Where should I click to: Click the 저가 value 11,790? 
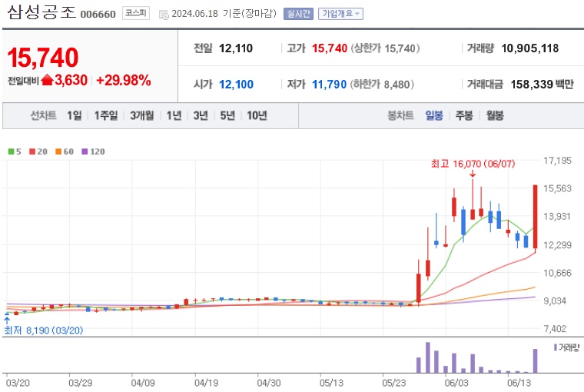click(329, 85)
